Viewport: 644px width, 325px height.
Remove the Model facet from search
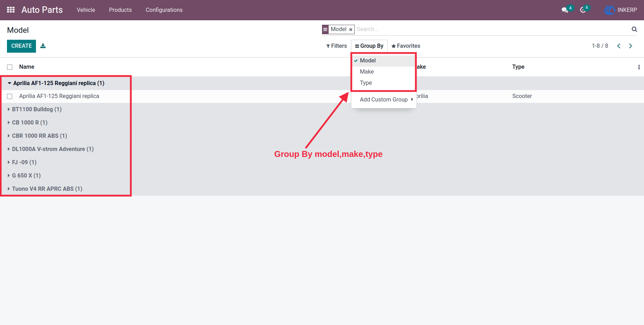coord(351,30)
